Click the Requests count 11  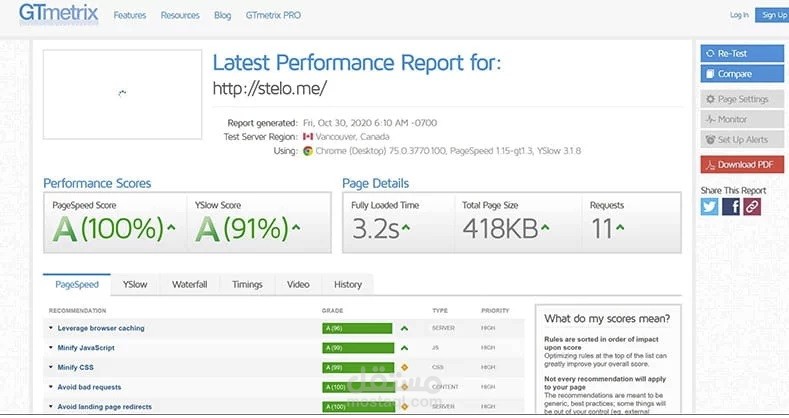[601, 229]
